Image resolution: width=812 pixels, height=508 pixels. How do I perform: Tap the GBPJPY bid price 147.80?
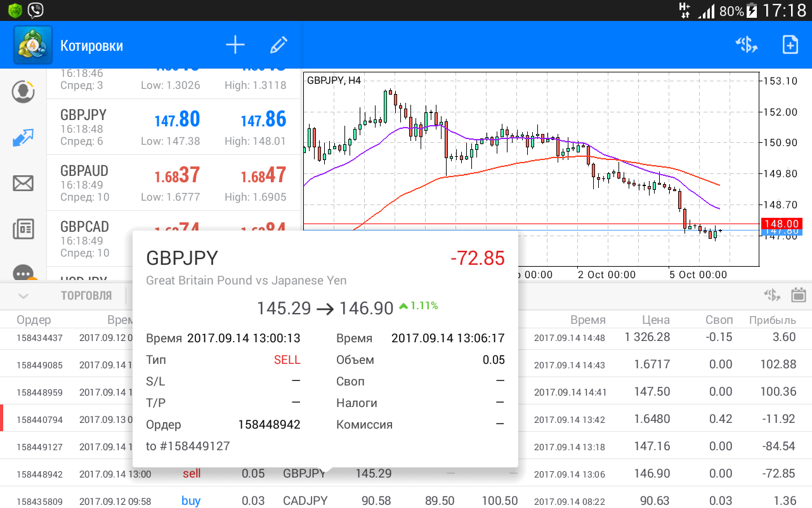point(177,119)
